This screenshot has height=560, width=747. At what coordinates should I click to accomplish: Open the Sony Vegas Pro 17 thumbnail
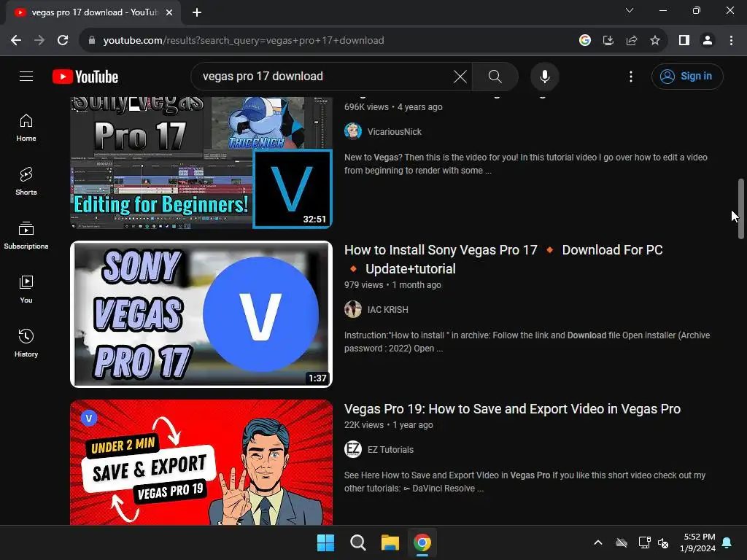tap(201, 314)
